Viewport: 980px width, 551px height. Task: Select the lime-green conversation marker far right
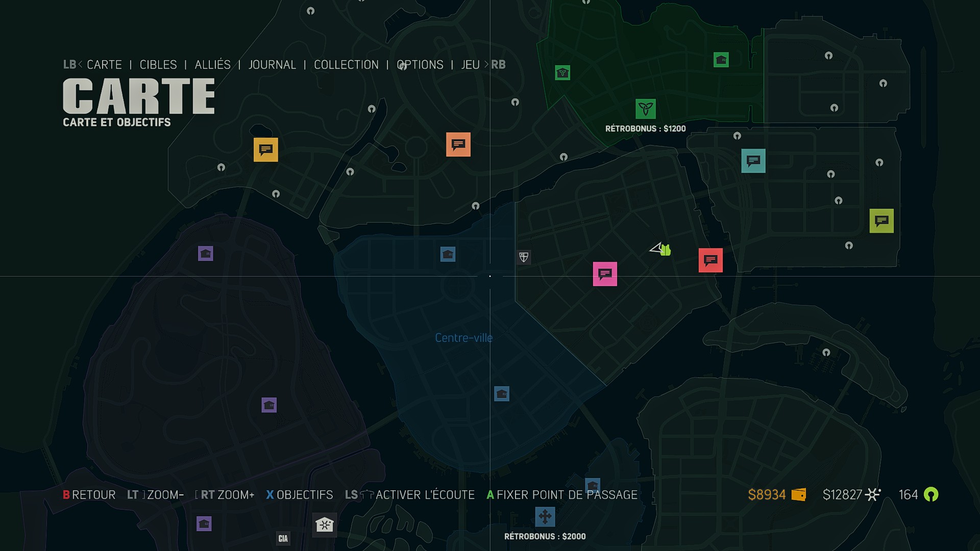coord(881,220)
